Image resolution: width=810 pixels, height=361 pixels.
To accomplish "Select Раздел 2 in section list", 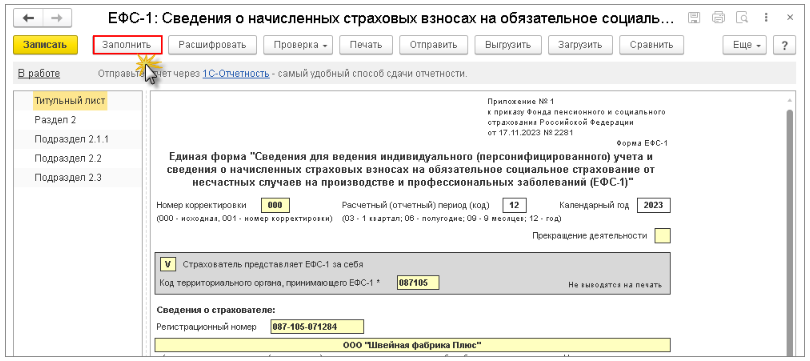I will pyautogui.click(x=55, y=120).
